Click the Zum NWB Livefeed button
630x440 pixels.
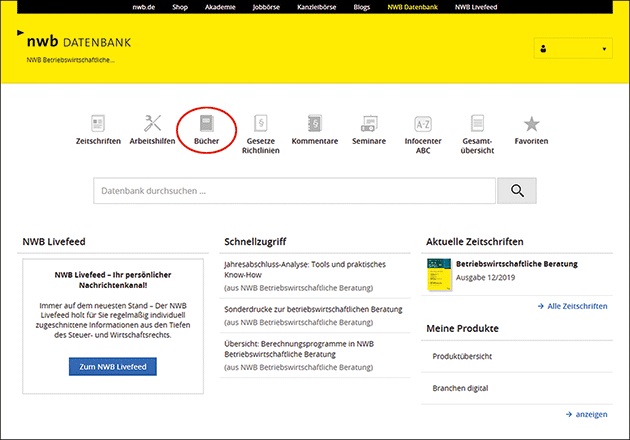[113, 366]
